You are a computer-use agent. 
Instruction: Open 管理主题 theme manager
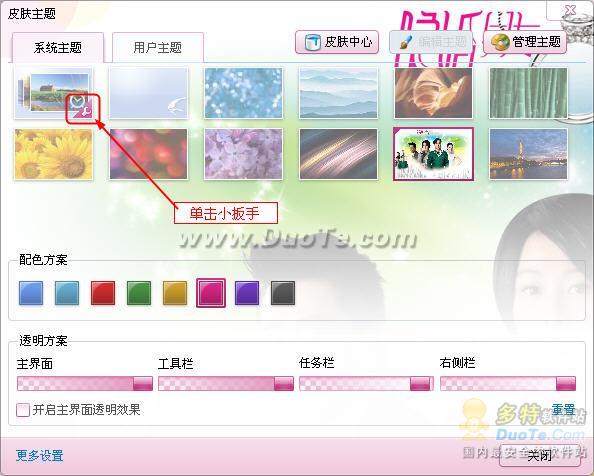coord(525,42)
